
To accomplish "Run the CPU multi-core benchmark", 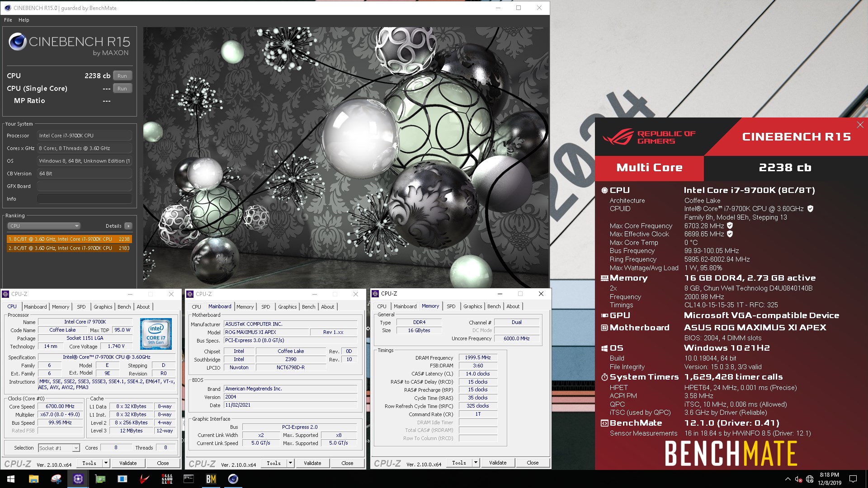I will pyautogui.click(x=122, y=76).
